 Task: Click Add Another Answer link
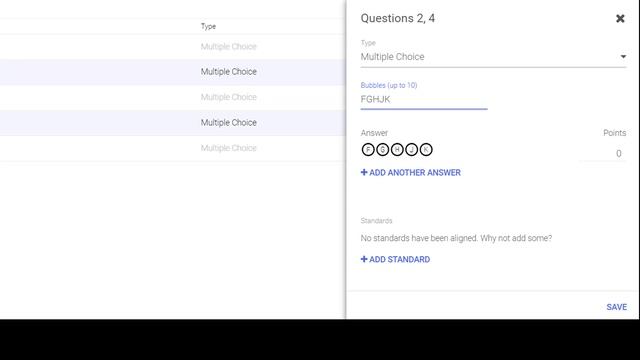(x=411, y=173)
